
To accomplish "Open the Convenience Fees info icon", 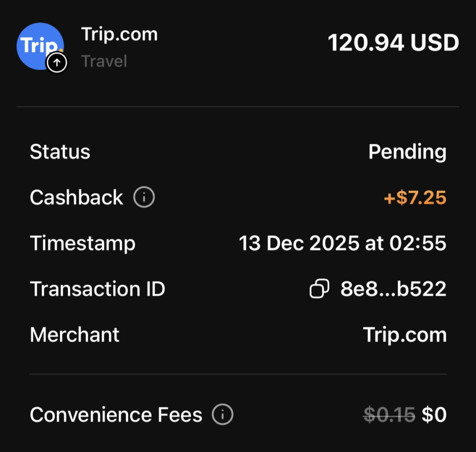I will [x=222, y=414].
